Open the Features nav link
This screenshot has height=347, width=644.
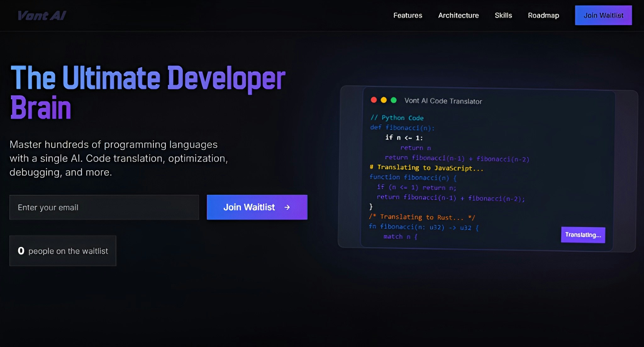[x=408, y=15]
